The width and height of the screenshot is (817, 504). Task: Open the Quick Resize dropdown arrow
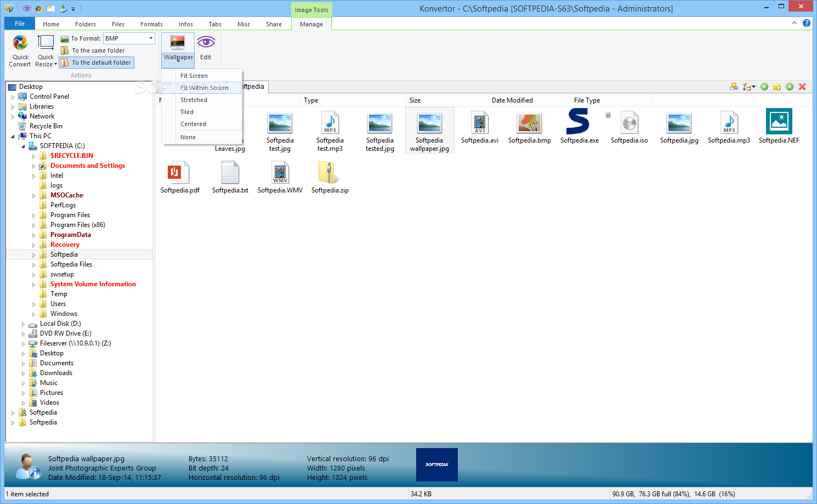coord(55,65)
